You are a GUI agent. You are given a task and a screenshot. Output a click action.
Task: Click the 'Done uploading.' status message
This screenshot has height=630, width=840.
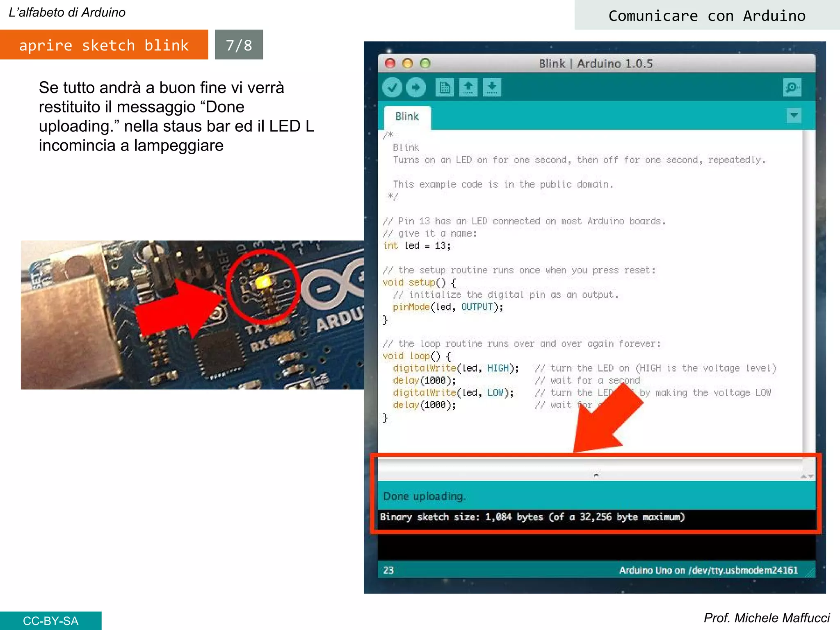[x=424, y=496]
